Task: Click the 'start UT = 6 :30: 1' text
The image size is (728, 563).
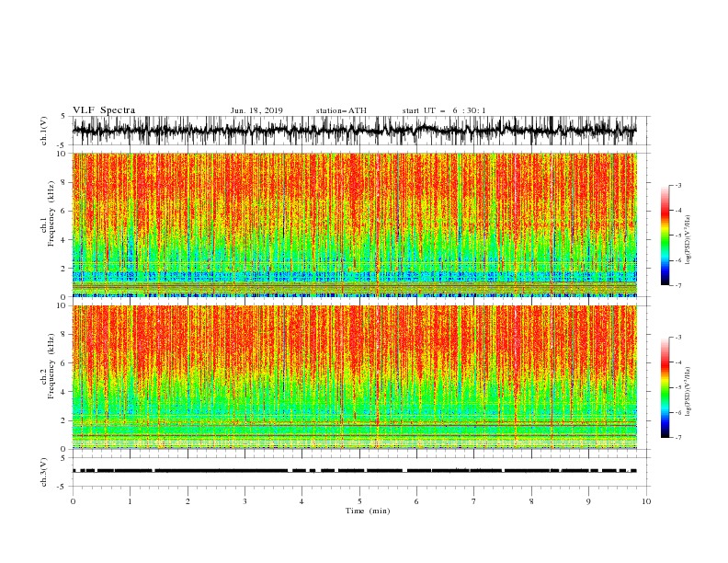Action: point(444,110)
